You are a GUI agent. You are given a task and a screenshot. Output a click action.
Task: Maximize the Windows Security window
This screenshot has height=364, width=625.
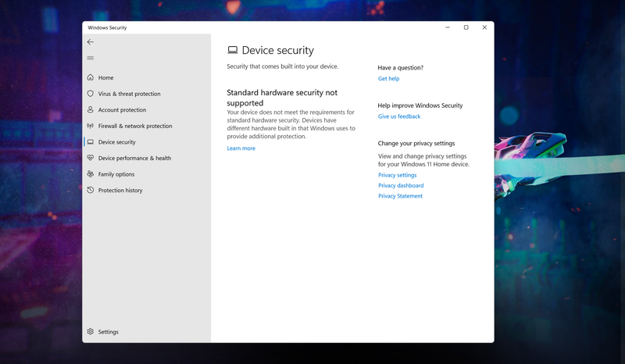point(466,27)
